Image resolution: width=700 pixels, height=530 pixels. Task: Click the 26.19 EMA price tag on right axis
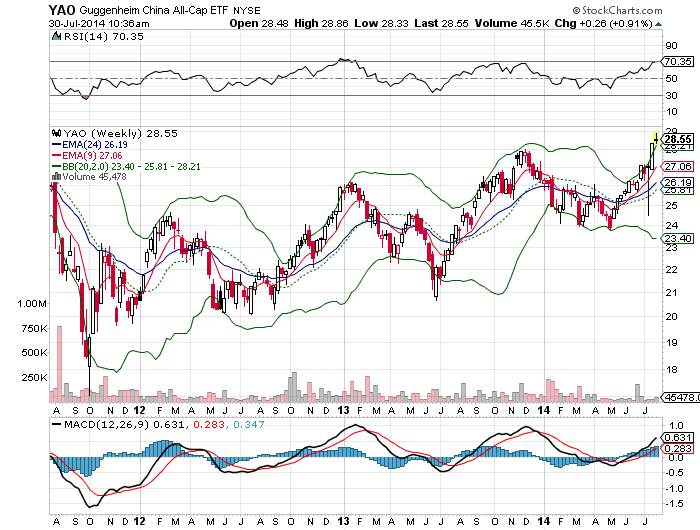tap(678, 182)
